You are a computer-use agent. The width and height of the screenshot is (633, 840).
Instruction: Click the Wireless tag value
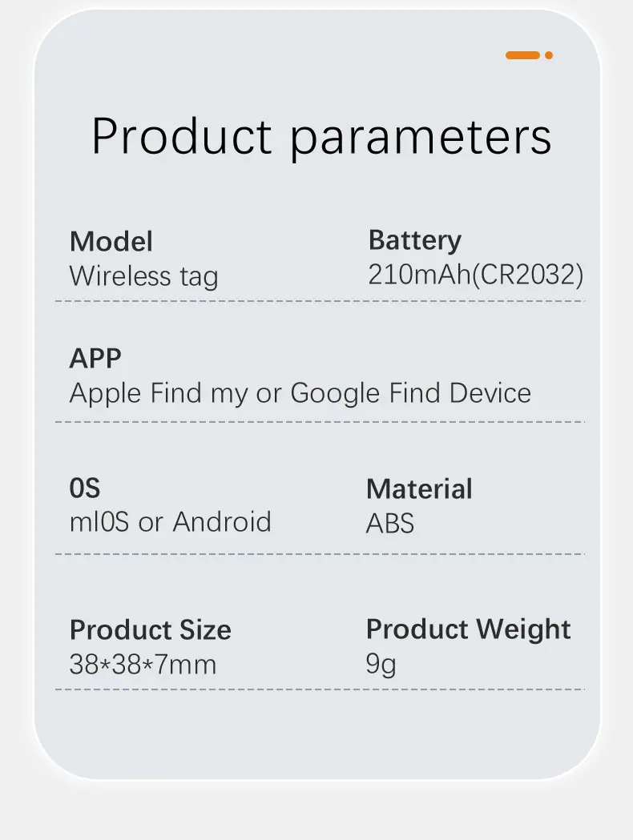(x=143, y=277)
